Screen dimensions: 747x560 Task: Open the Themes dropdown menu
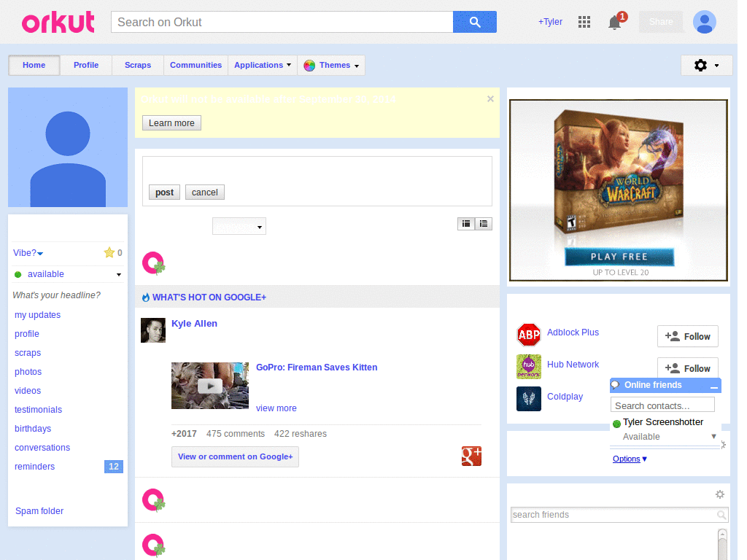331,65
